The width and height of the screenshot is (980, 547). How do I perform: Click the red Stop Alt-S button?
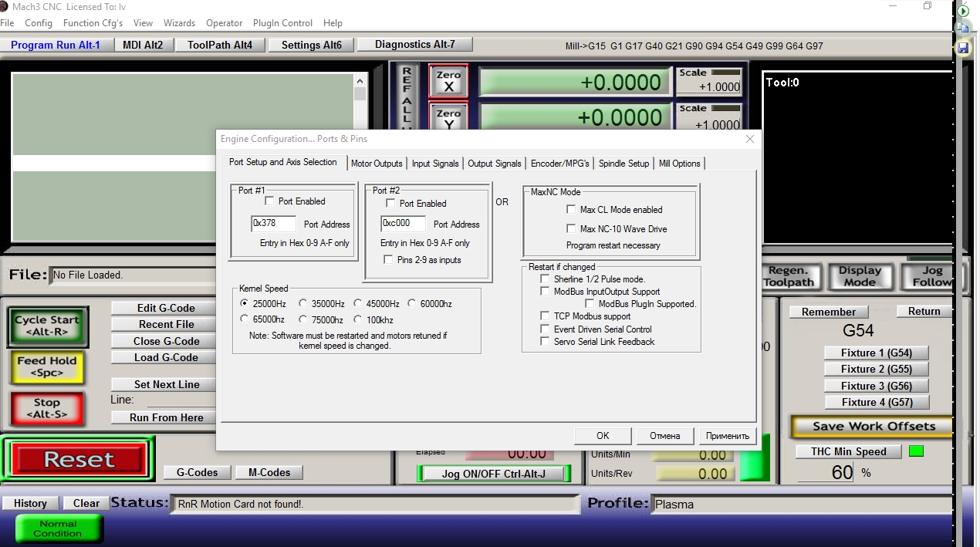click(x=47, y=408)
